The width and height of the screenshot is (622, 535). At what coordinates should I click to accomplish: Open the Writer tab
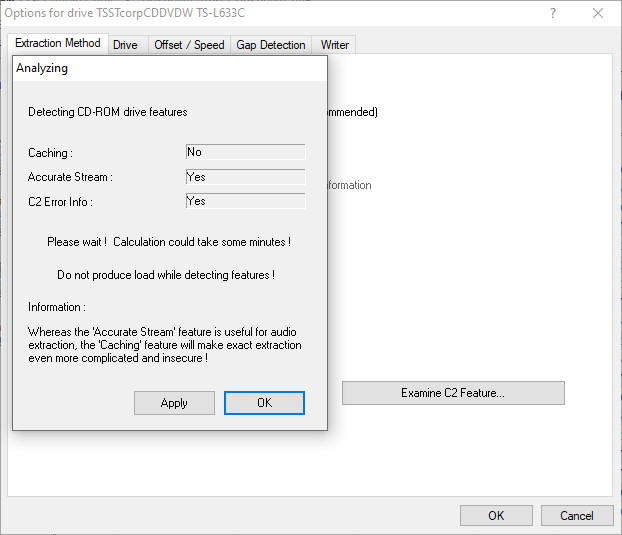pyautogui.click(x=334, y=45)
